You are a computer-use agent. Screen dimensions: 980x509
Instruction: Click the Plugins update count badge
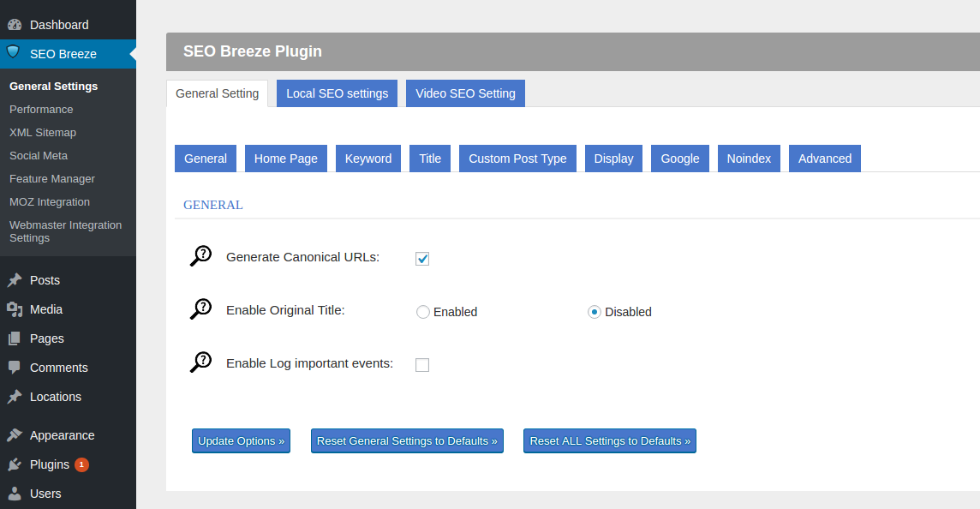tap(81, 464)
